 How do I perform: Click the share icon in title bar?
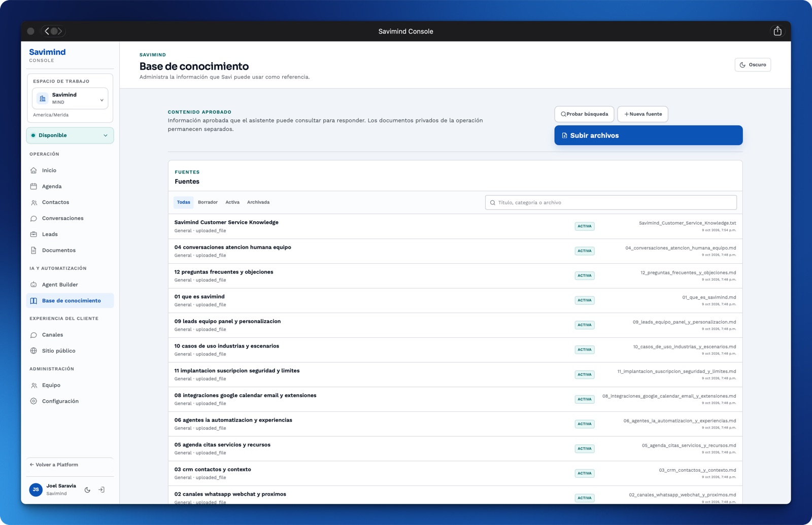coord(777,31)
